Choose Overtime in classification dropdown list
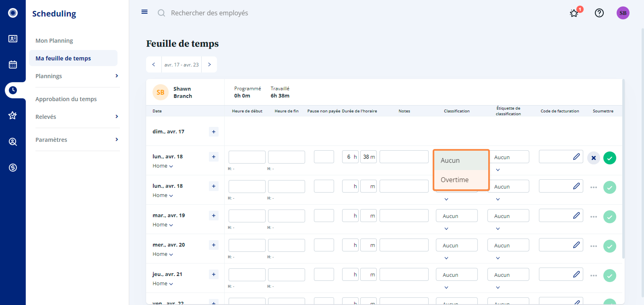This screenshot has height=305, width=644. point(461,180)
